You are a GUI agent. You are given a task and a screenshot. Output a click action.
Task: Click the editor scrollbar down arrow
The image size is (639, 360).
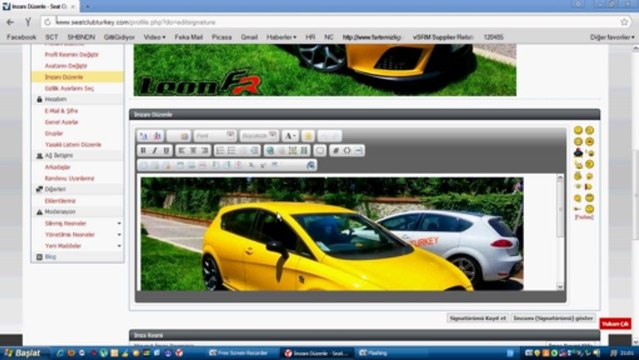click(x=560, y=287)
